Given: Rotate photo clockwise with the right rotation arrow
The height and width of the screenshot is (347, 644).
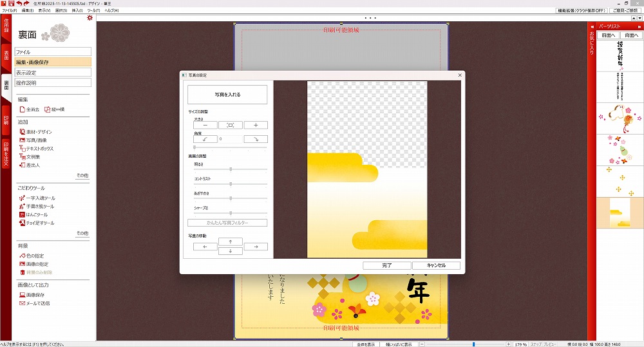Looking at the screenshot, I should point(256,139).
